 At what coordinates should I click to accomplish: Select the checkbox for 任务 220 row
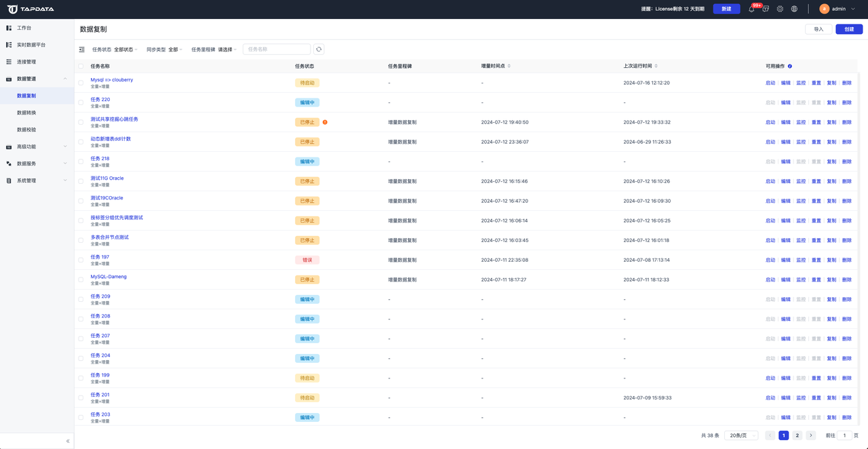[81, 102]
